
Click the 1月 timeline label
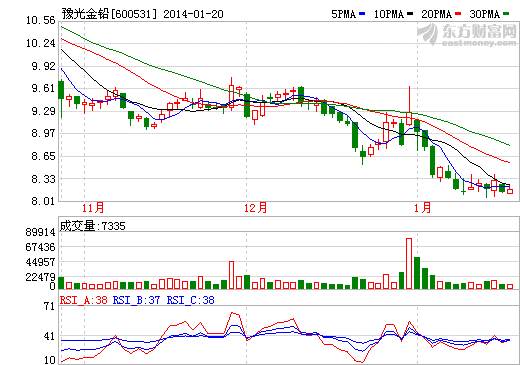pos(422,208)
